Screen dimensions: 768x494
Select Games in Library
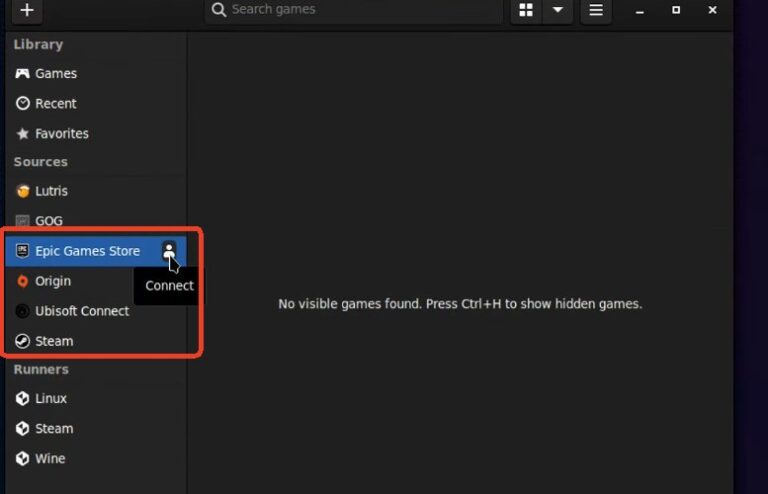(96, 73)
